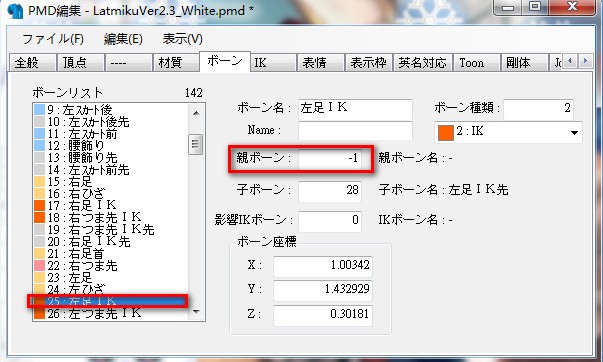The image size is (603, 362).
Task: Select bone 19 : 右つま先ＩＫ先
Action: point(110,230)
